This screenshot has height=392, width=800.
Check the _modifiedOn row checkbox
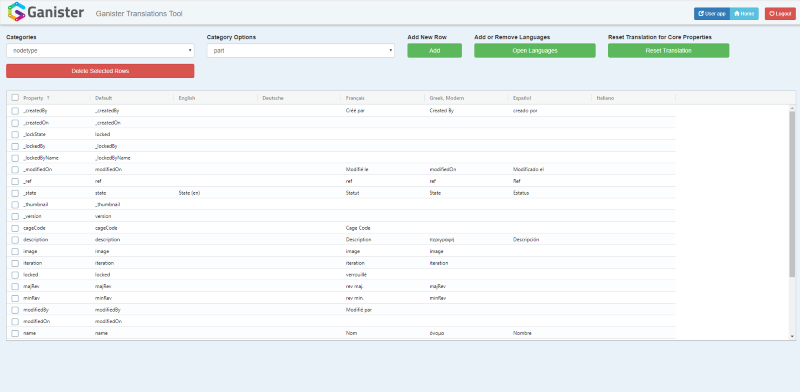click(15, 169)
